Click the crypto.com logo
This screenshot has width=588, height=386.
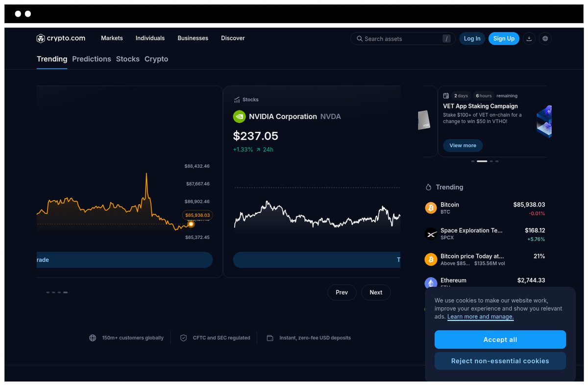click(x=61, y=38)
